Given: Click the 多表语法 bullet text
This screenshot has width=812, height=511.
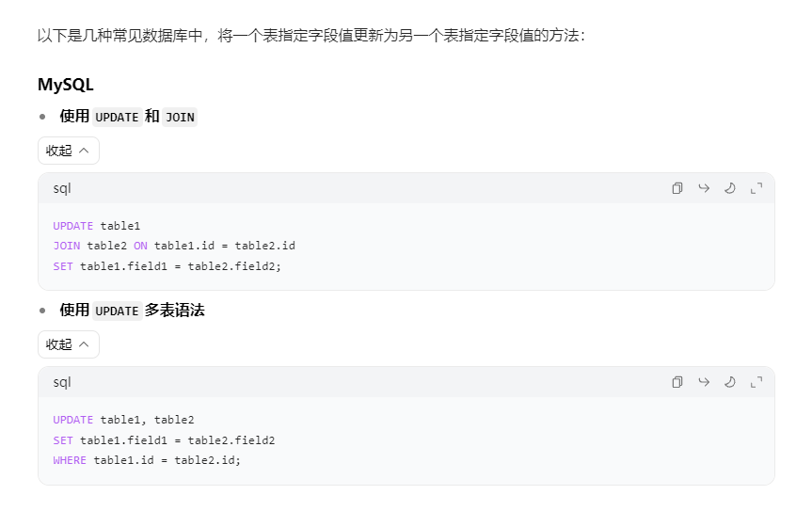Looking at the screenshot, I should tap(175, 310).
